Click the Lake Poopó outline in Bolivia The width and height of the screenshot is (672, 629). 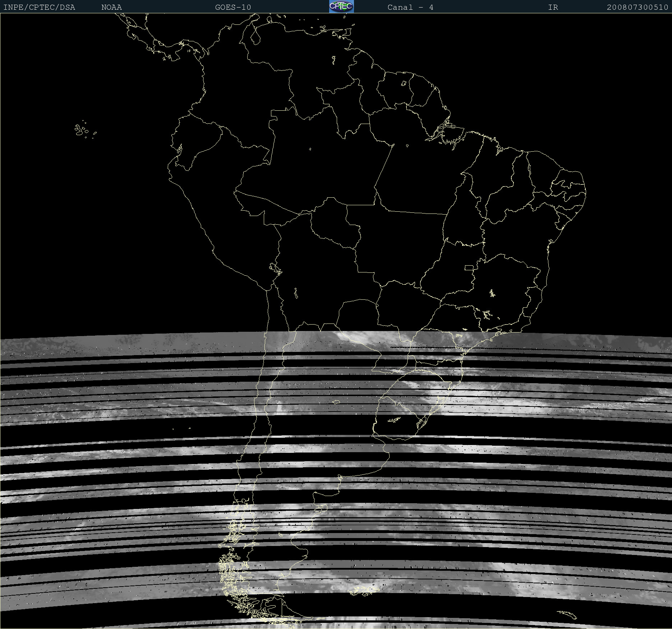coord(296,293)
